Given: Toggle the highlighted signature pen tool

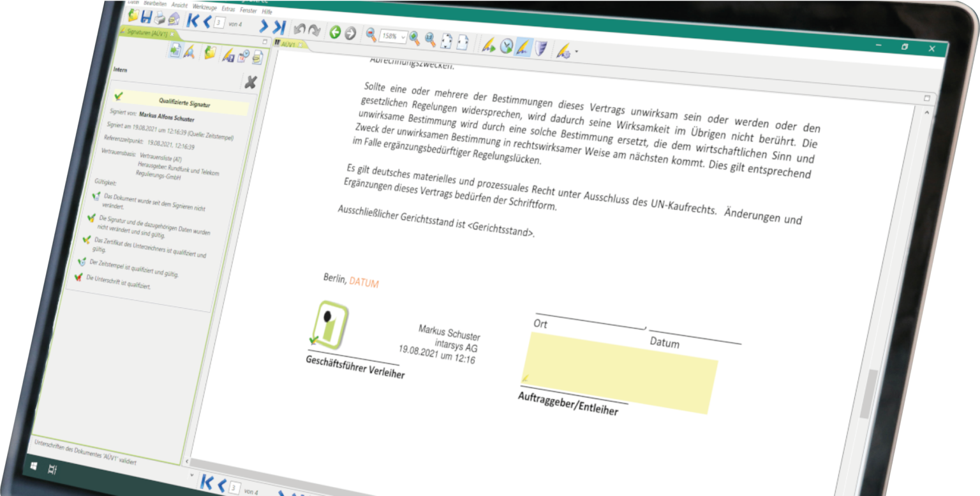Looking at the screenshot, I should tap(523, 47).
